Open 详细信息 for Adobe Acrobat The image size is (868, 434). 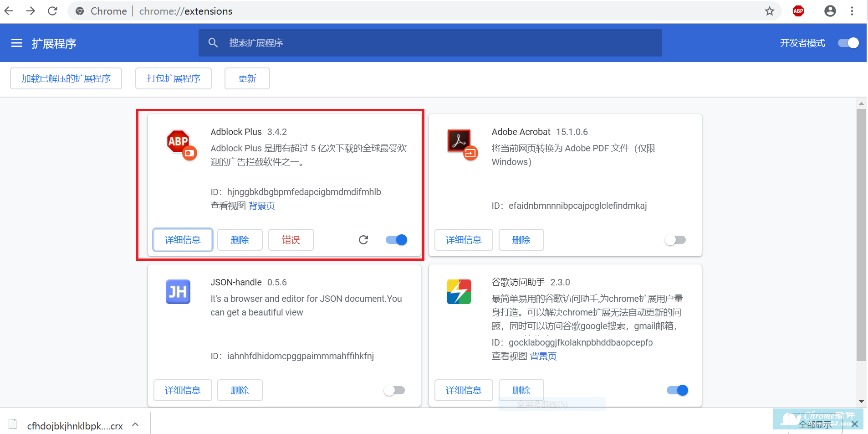464,240
